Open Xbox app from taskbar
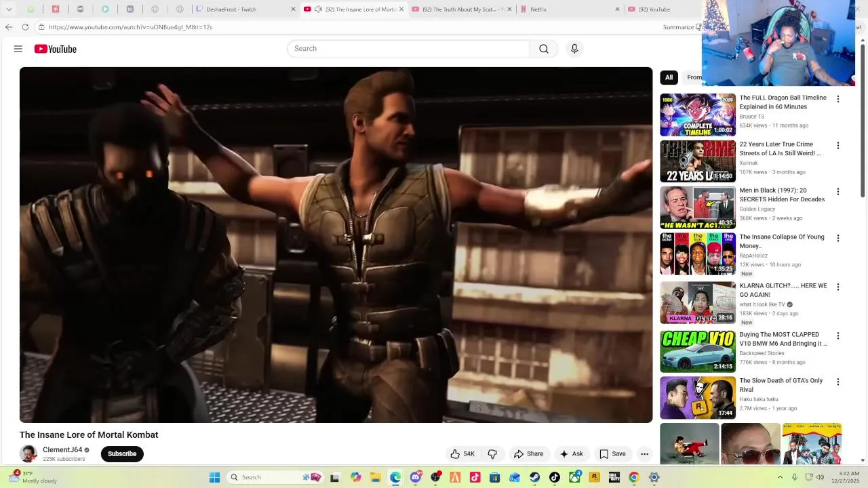The image size is (868, 488). pos(574,477)
